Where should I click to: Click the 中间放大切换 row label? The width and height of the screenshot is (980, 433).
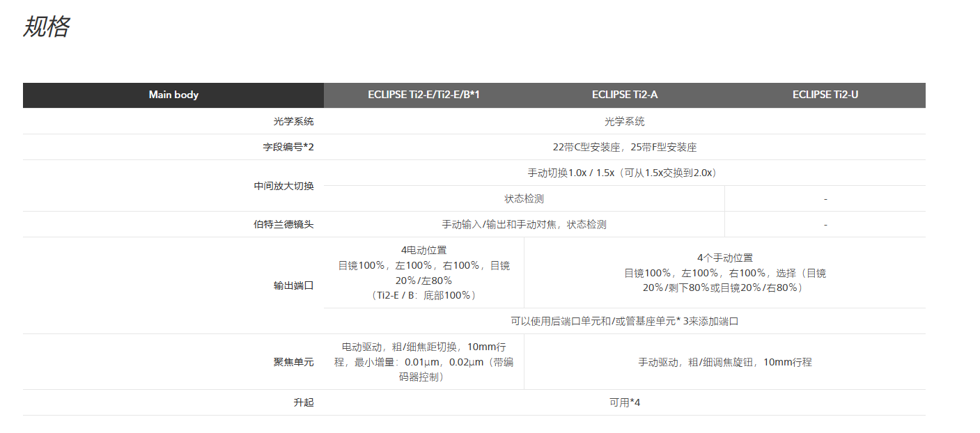[283, 186]
